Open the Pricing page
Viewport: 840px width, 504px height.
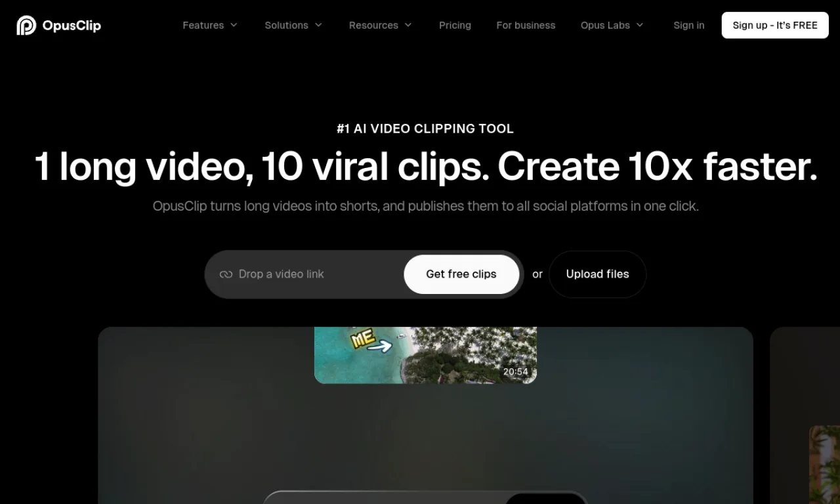[x=455, y=25]
